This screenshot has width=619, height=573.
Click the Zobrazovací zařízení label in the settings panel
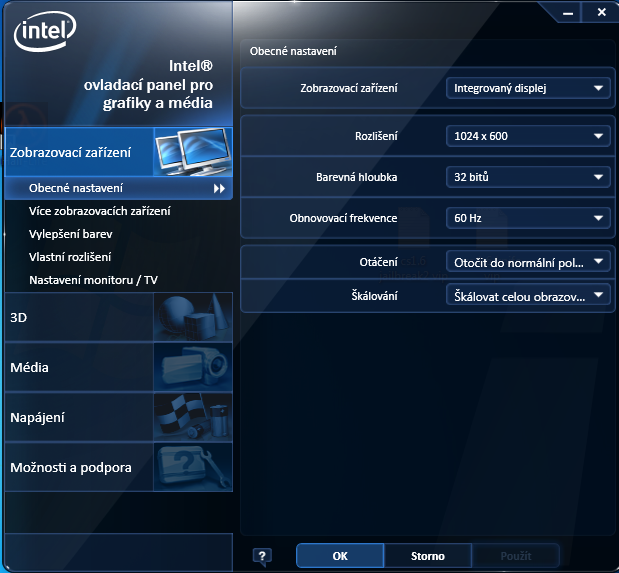pyautogui.click(x=349, y=88)
